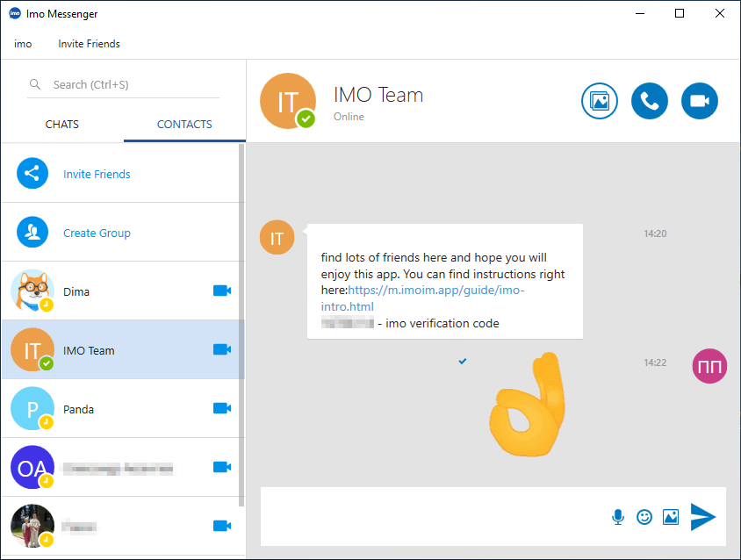Viewport: 741px width, 560px height.
Task: Send message with arrow icon
Action: point(703,517)
